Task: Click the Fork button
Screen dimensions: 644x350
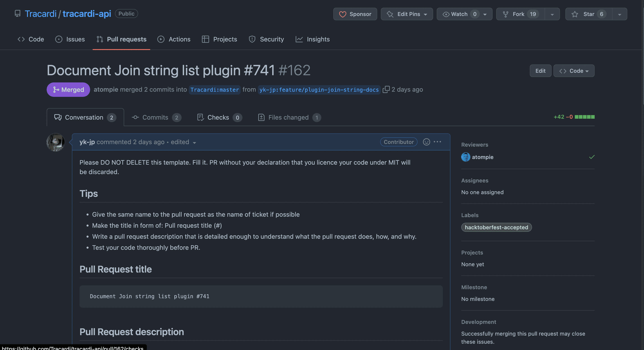Action: click(521, 14)
